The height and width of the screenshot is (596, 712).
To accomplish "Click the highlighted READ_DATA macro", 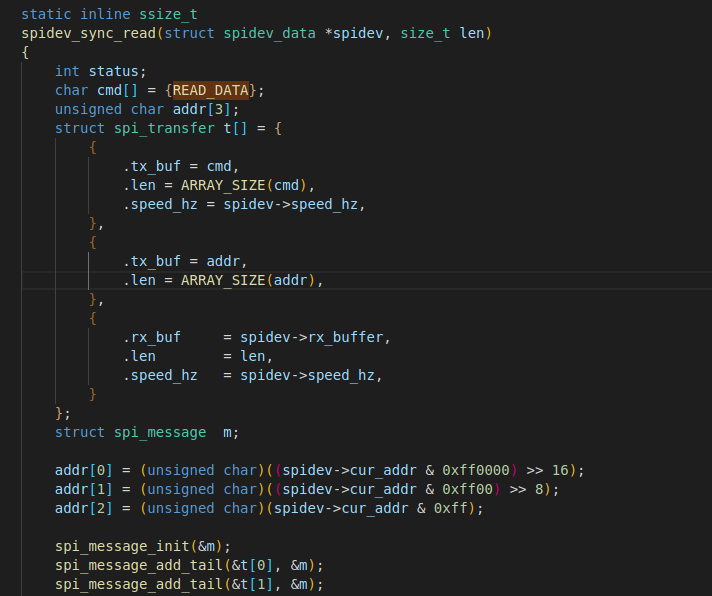I will (211, 90).
